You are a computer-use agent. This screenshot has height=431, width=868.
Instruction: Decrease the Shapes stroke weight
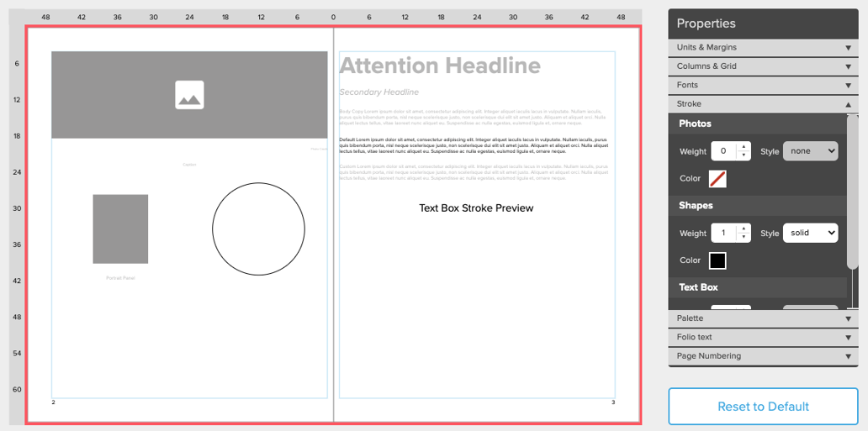(743, 238)
